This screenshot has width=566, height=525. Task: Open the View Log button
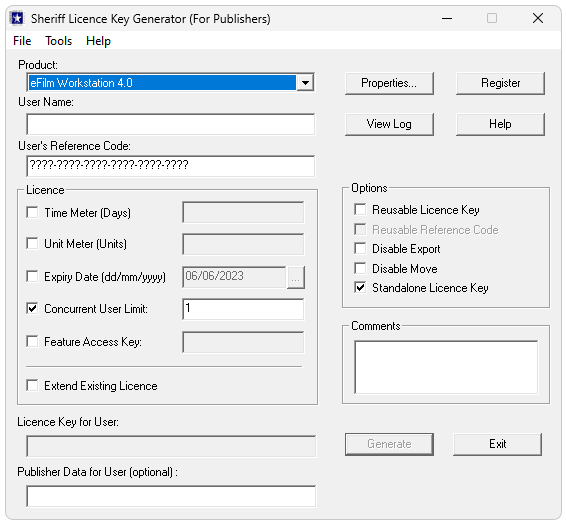tap(389, 124)
